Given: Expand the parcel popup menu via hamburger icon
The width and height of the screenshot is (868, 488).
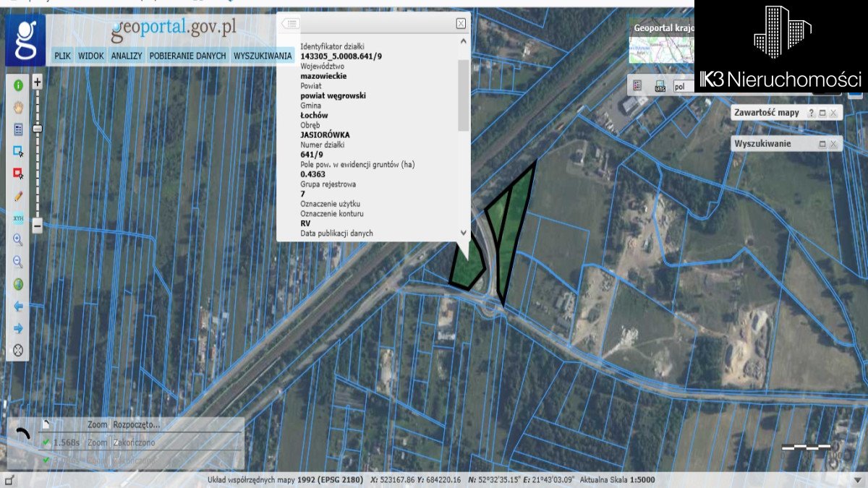Looking at the screenshot, I should [x=292, y=22].
